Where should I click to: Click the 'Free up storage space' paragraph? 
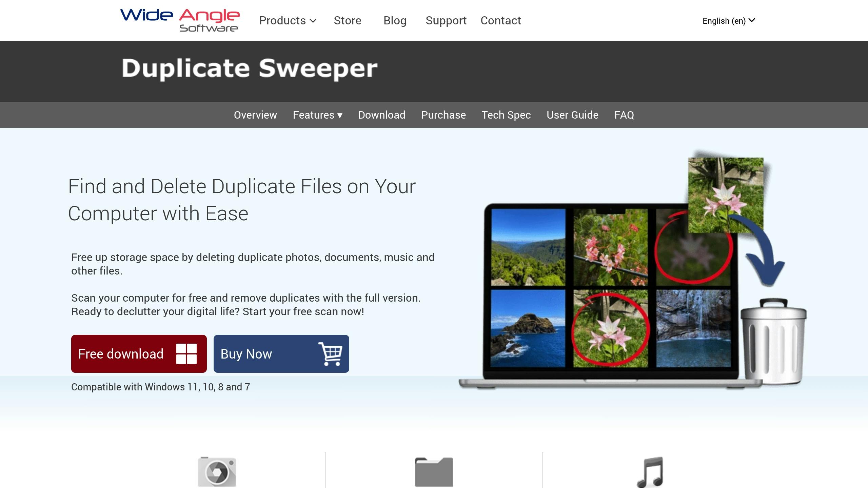[x=253, y=264]
